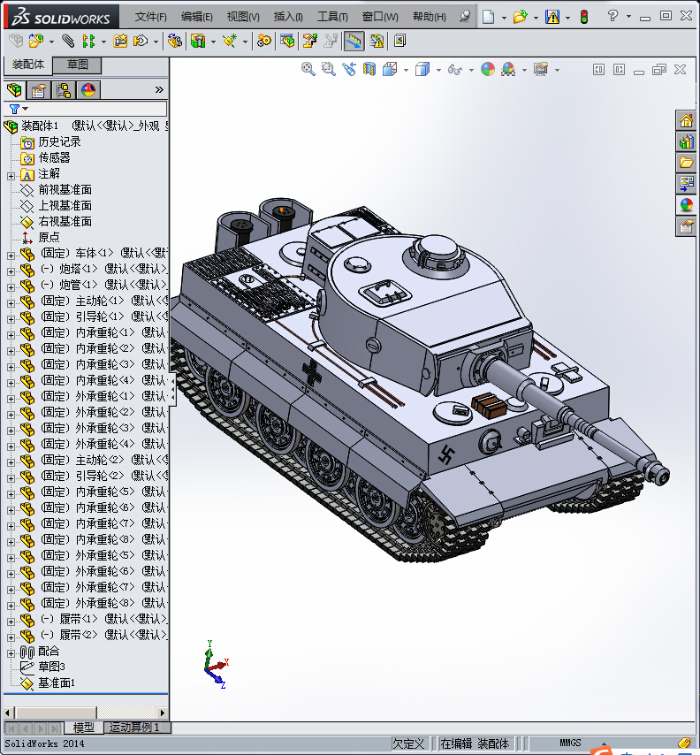The width and height of the screenshot is (700, 755).
Task: Toggle Instant3D ruler button
Action: pos(354,41)
